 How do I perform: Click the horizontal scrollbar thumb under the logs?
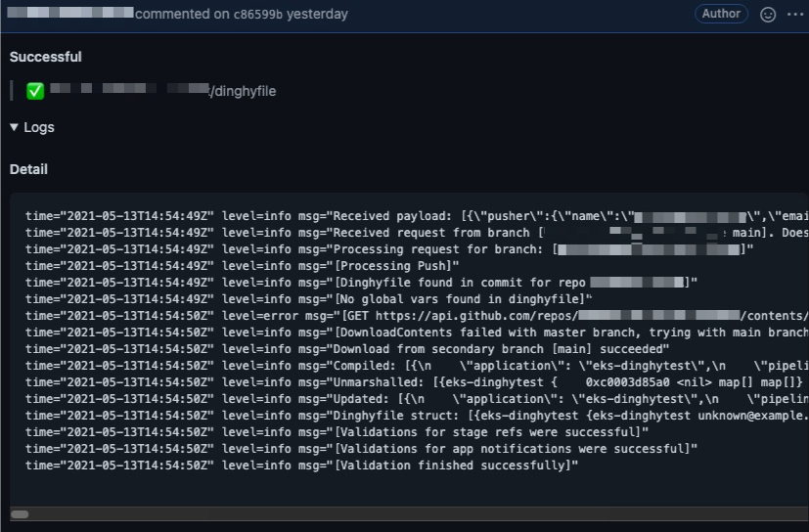coord(20,513)
